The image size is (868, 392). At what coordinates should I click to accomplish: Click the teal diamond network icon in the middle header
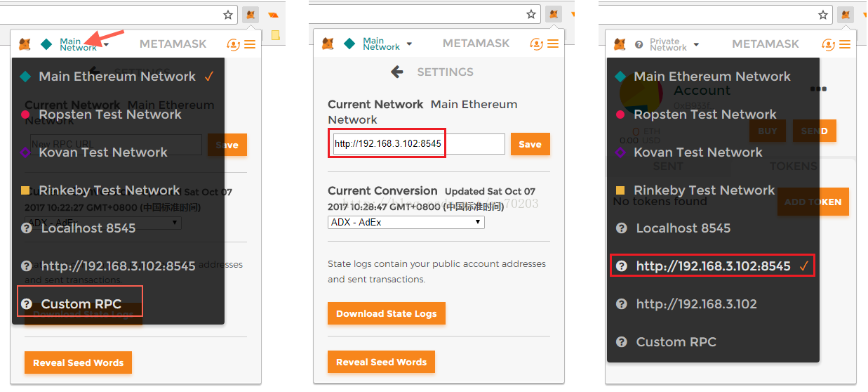pyautogui.click(x=349, y=44)
